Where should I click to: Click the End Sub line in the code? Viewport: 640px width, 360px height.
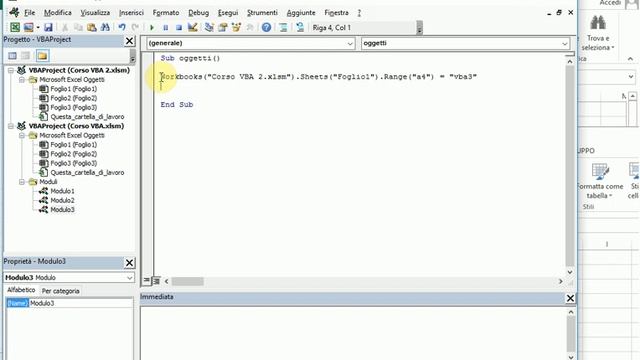pos(176,104)
